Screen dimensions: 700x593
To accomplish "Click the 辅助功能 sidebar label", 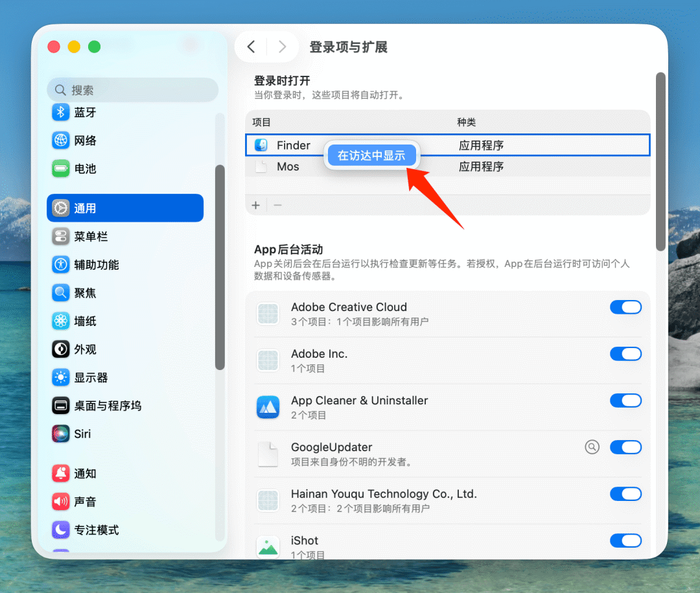I will pyautogui.click(x=97, y=265).
